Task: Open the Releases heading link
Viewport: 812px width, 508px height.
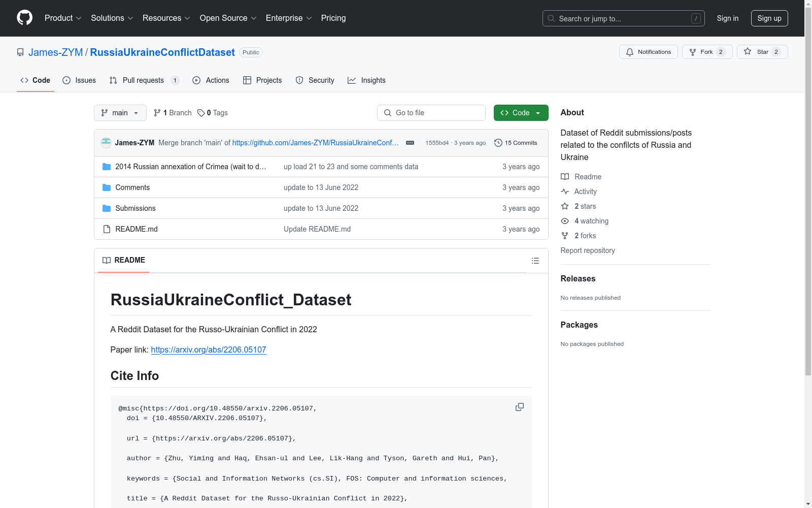Action: (x=578, y=278)
